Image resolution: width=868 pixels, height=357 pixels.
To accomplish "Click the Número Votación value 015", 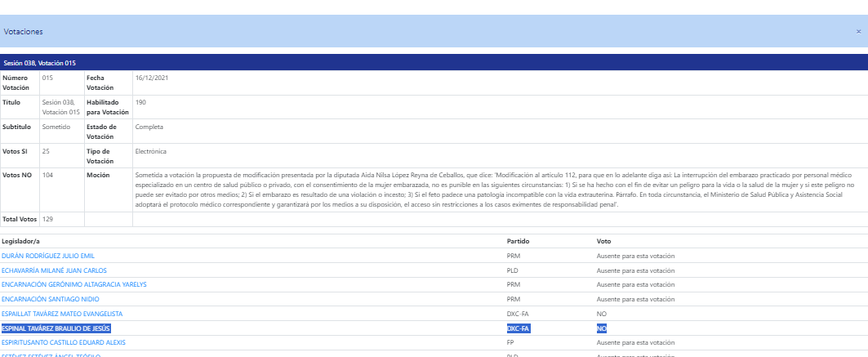I will point(47,78).
